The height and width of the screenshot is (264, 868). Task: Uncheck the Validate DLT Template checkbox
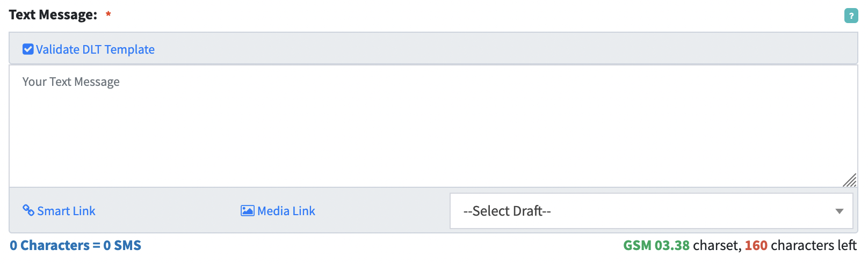coord(28,49)
